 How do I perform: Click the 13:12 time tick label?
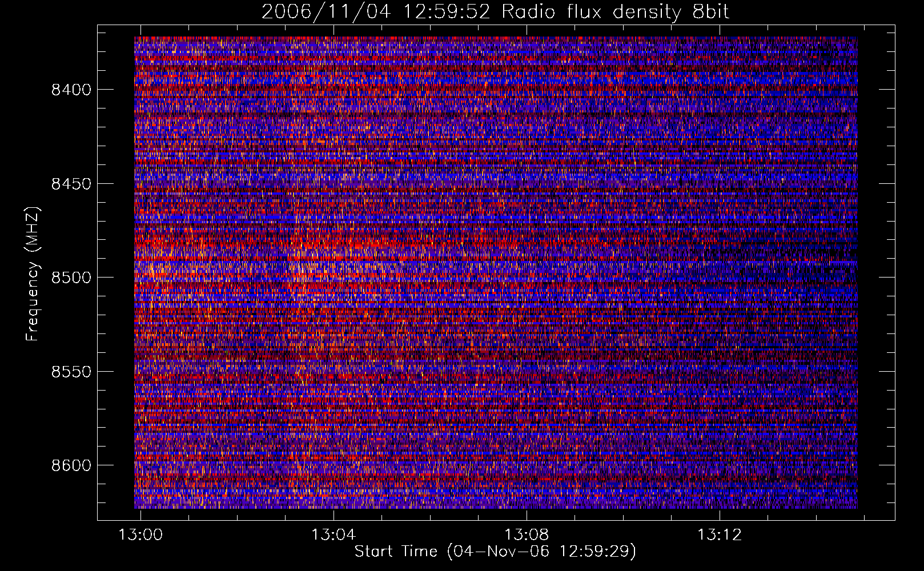[720, 534]
